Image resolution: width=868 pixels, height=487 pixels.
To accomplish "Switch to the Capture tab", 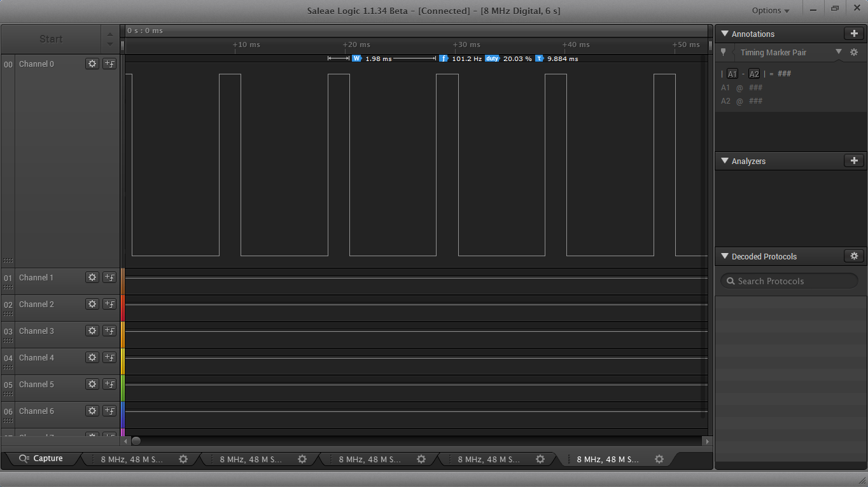I will (41, 458).
